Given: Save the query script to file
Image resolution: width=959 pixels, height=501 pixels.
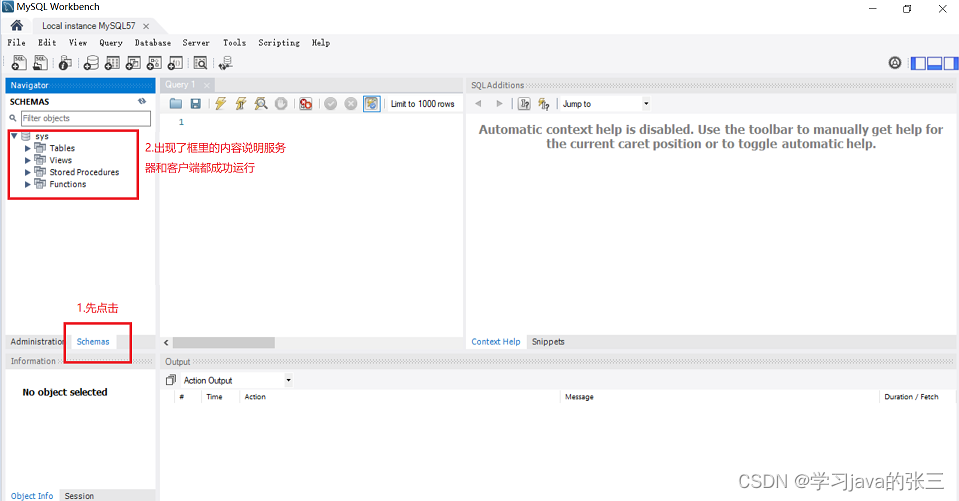Looking at the screenshot, I should (x=196, y=104).
